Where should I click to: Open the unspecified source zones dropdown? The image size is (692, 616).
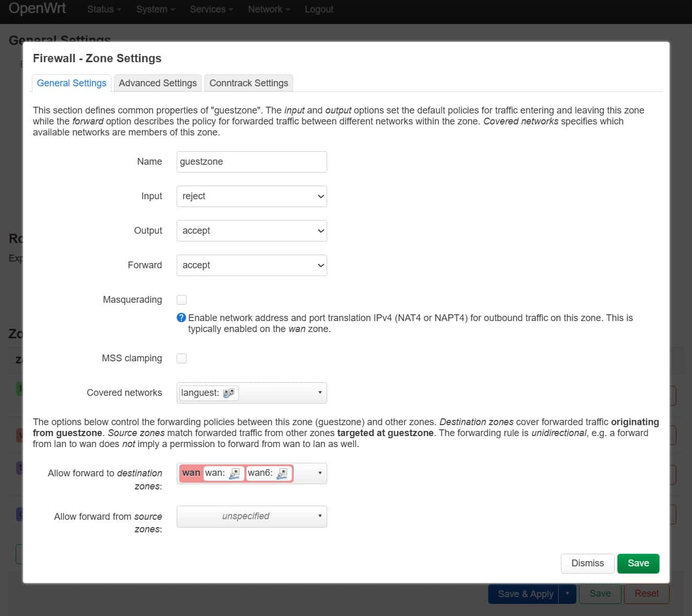[x=251, y=516]
